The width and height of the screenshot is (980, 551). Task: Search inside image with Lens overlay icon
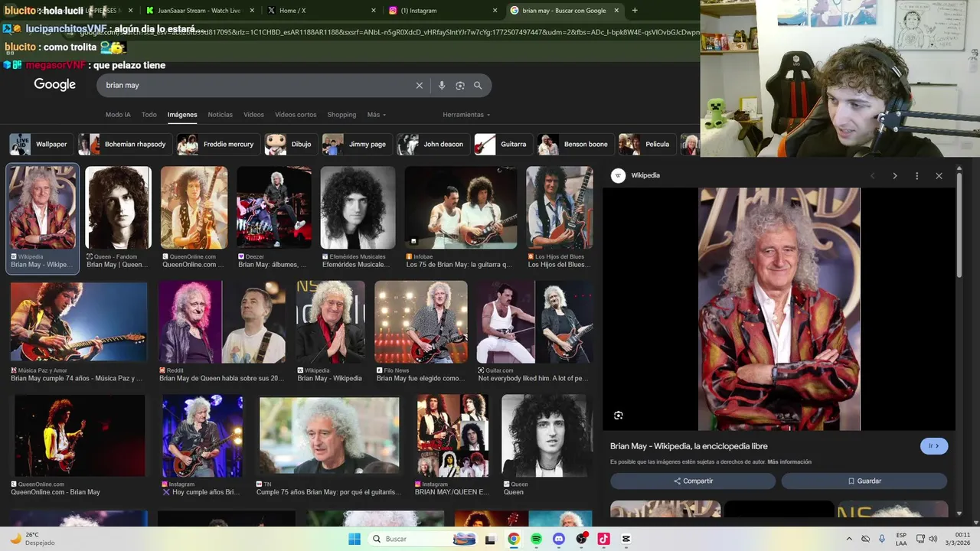tap(618, 416)
